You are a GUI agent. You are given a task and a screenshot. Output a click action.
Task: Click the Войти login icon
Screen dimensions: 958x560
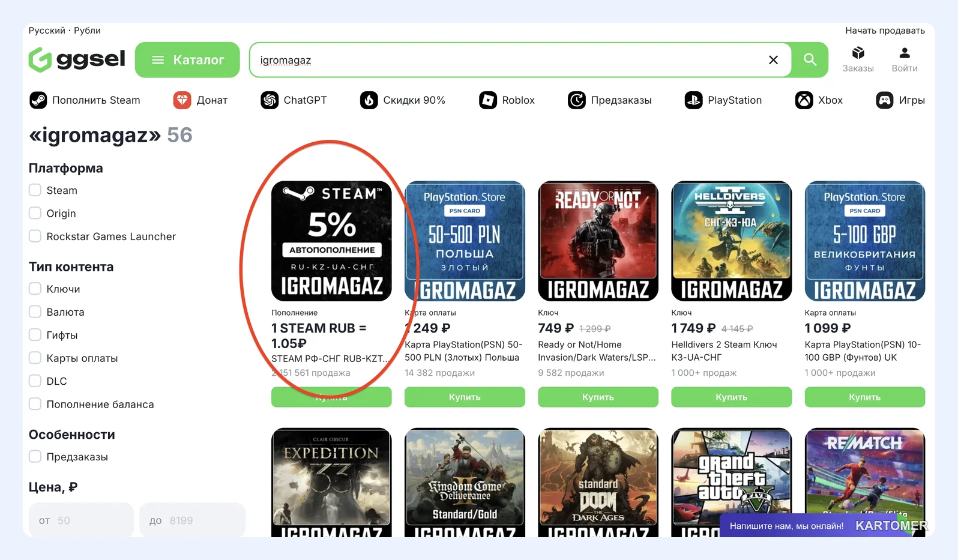click(905, 60)
